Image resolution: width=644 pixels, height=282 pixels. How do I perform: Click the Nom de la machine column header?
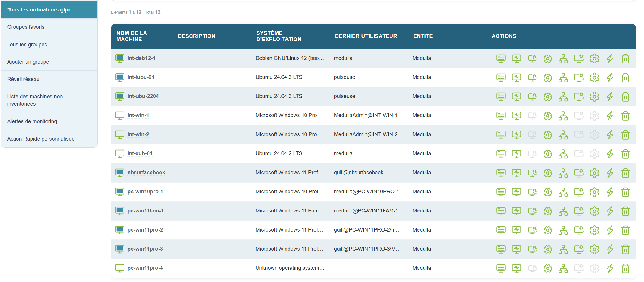click(x=132, y=36)
